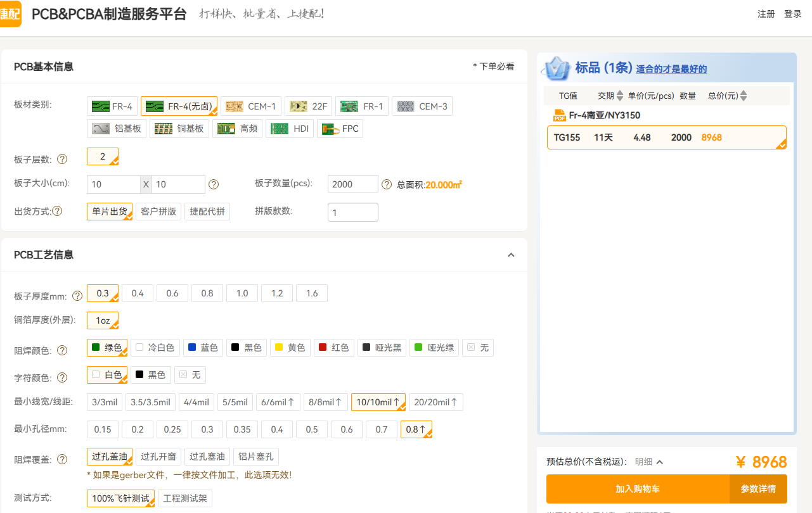Click the 捷配 logo icon
Image resolution: width=812 pixels, height=513 pixels.
10,14
